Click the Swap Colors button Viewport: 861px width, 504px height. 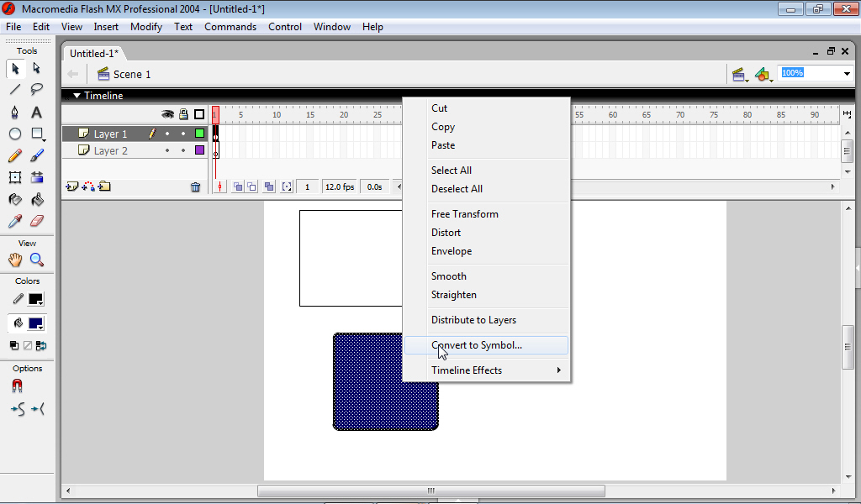(41, 345)
